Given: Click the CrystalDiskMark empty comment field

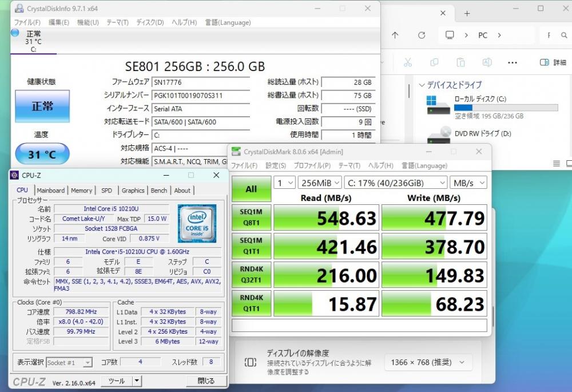Looking at the screenshot, I should 359,325.
